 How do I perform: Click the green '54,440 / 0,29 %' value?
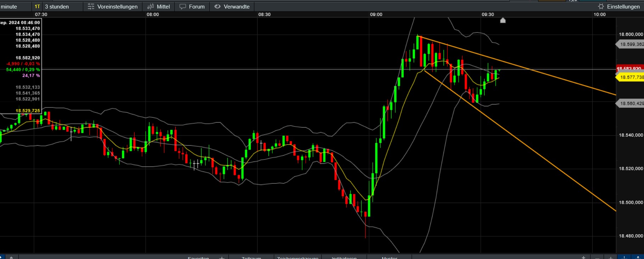23,70
